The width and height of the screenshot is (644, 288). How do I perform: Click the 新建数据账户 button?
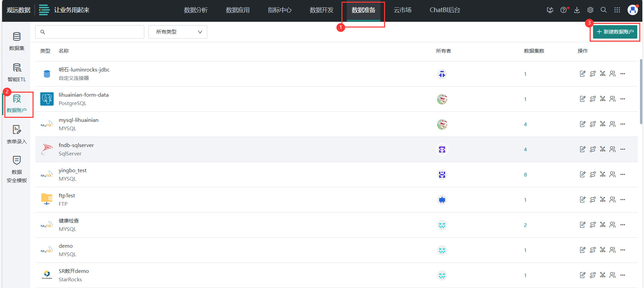(x=615, y=32)
